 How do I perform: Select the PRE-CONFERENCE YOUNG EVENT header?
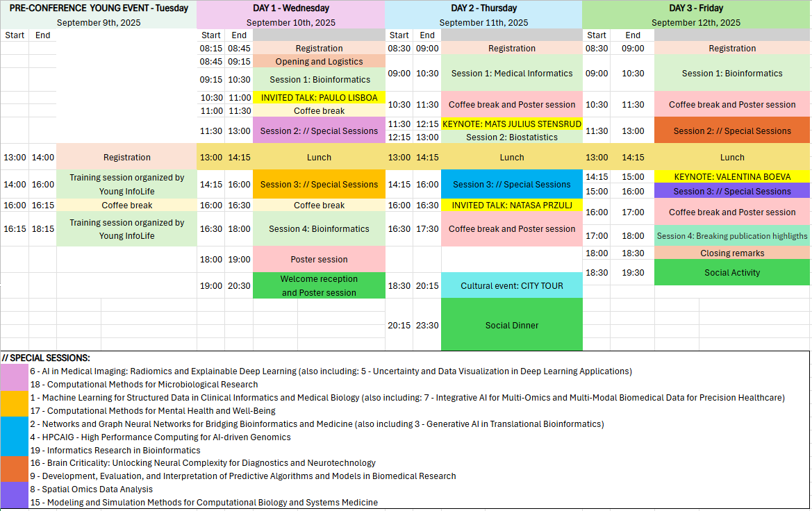point(99,8)
